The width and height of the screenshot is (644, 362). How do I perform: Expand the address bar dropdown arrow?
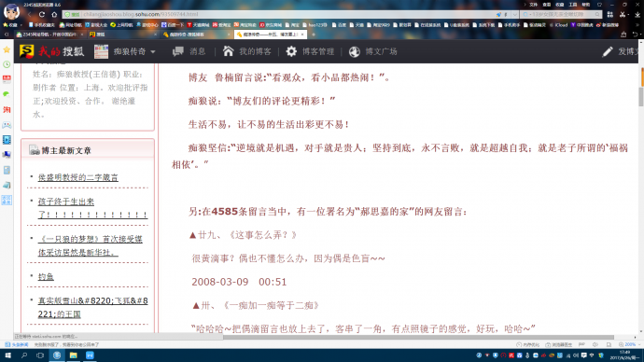[514, 14]
